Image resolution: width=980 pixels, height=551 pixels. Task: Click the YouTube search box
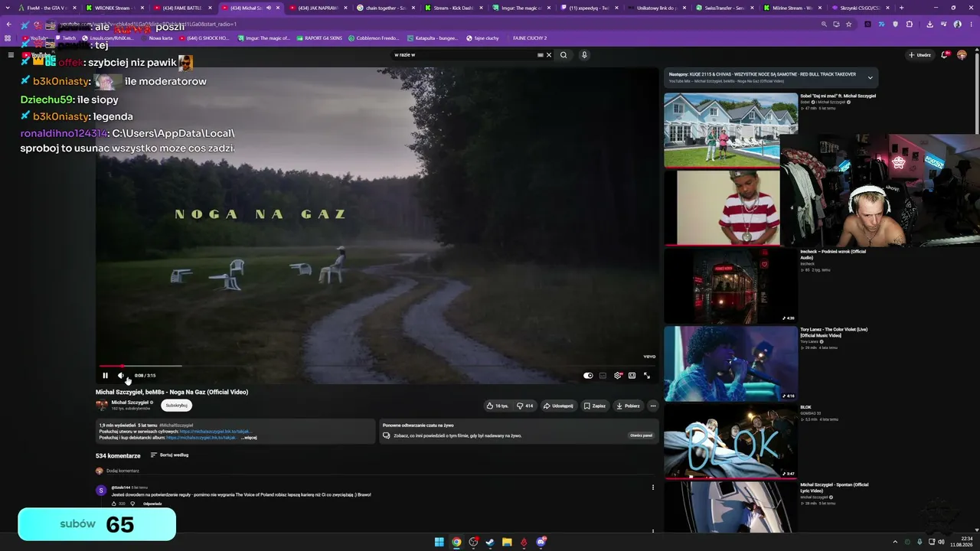[465, 55]
